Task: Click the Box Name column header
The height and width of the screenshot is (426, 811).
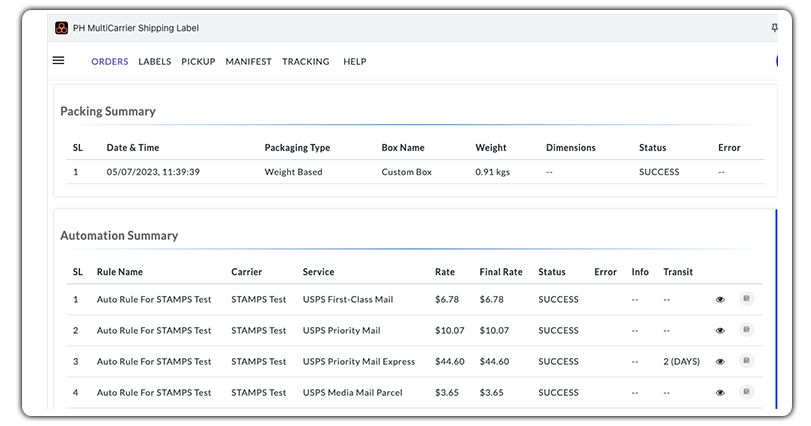Action: coord(403,148)
